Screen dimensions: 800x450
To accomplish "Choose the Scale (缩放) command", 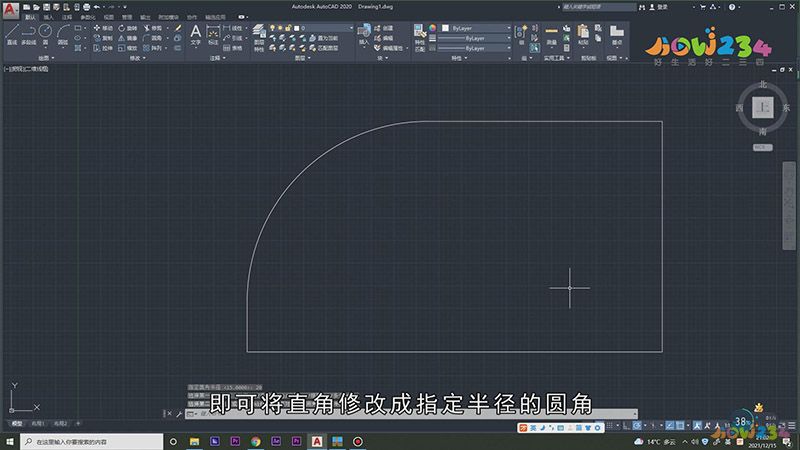I will click(x=128, y=48).
